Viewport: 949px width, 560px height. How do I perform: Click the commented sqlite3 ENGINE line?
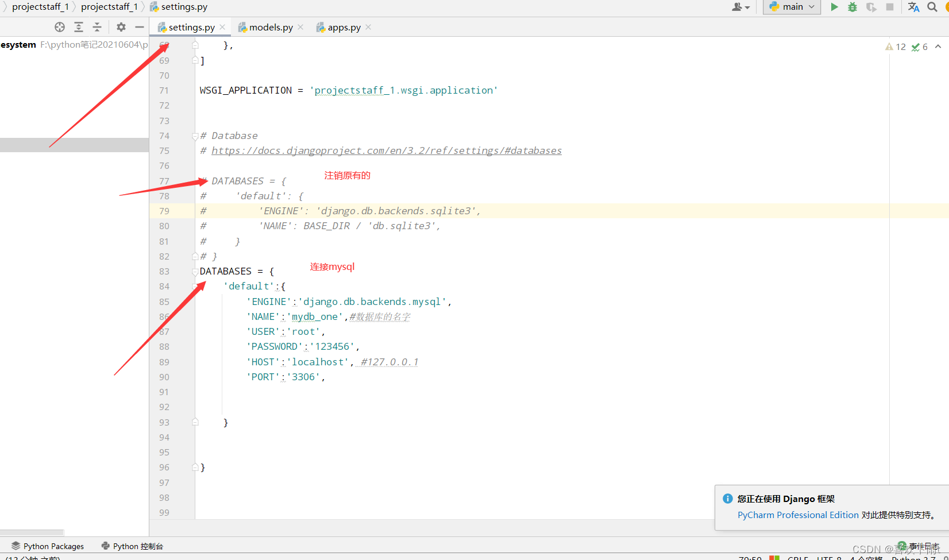point(341,211)
